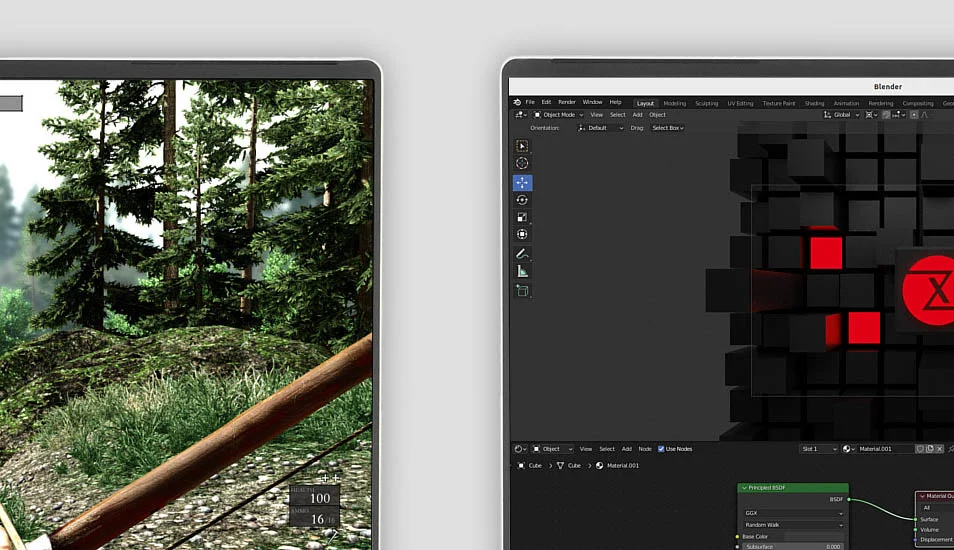
Task: Open the shader editor Add menu
Action: 627,449
